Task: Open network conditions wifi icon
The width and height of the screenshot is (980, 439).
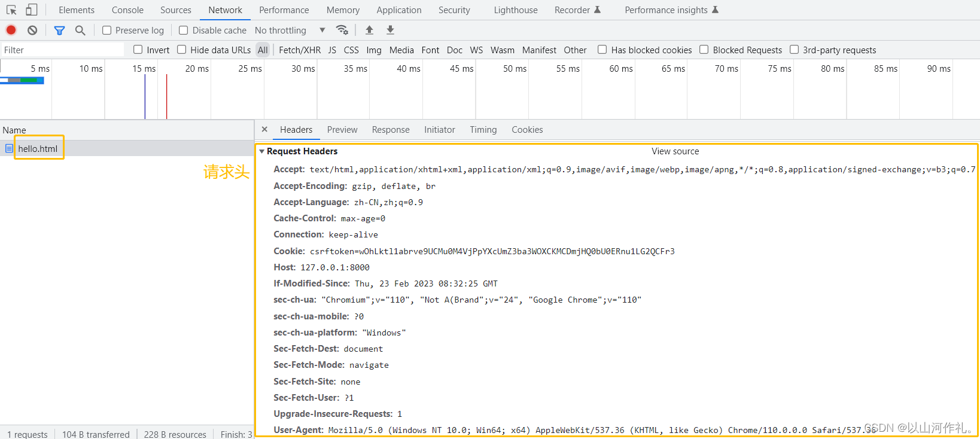Action: pos(342,30)
